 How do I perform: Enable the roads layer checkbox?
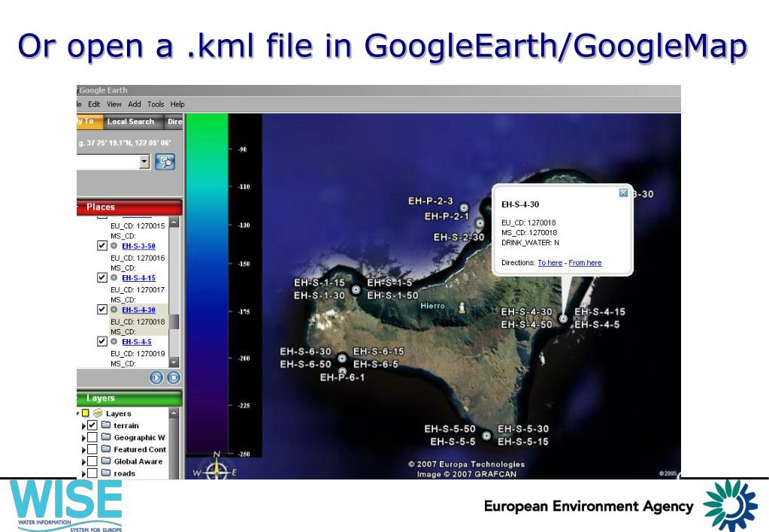pos(92,473)
